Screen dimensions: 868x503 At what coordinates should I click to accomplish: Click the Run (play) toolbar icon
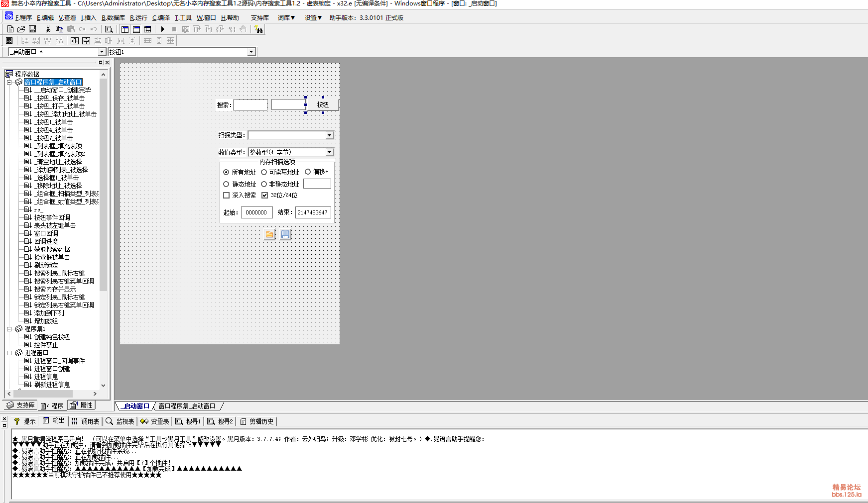point(163,29)
